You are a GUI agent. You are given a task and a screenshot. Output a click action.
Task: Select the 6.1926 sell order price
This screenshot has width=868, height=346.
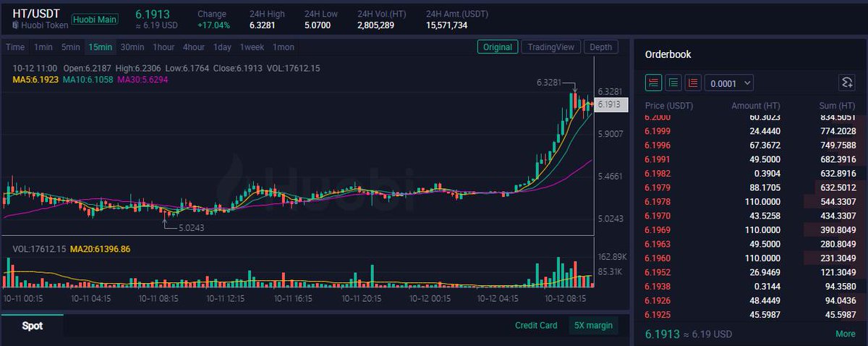click(x=657, y=300)
